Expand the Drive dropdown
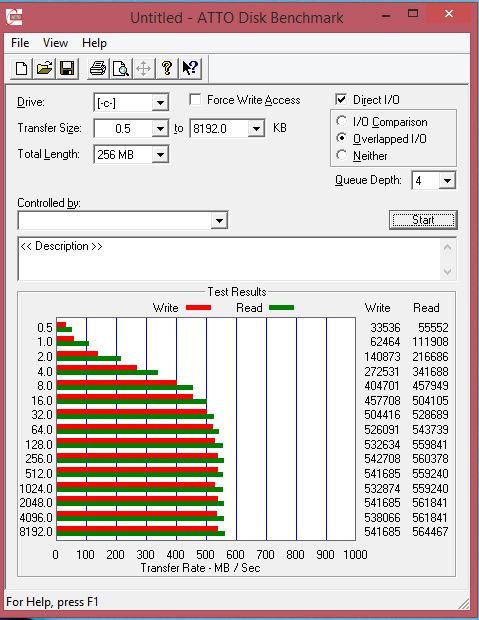Viewport: 479px width, 620px height. 160,103
